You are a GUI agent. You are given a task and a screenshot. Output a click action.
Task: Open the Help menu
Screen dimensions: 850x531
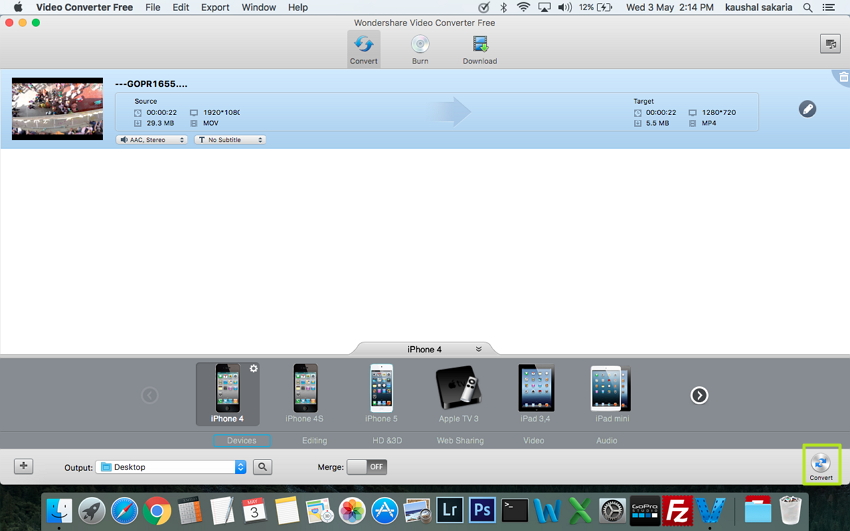[x=298, y=8]
